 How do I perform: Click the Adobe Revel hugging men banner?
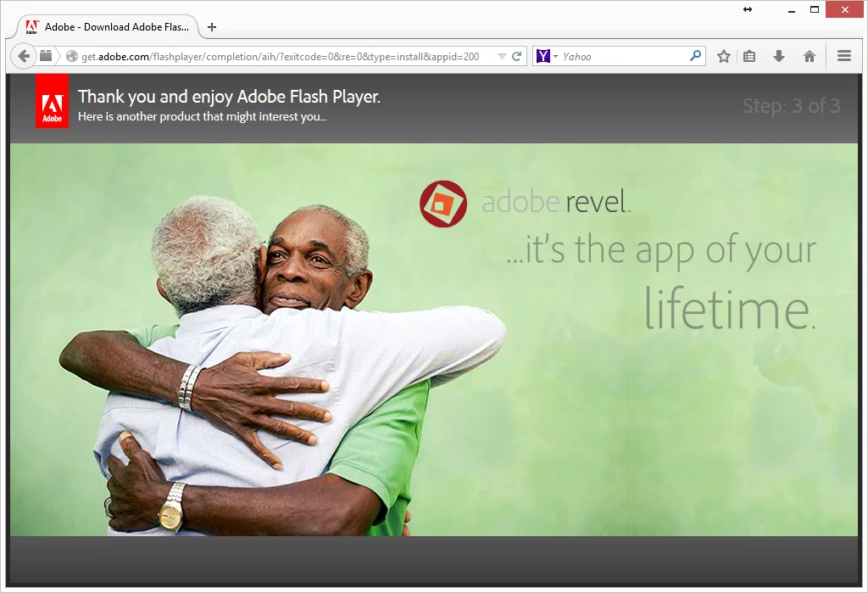[433, 339]
